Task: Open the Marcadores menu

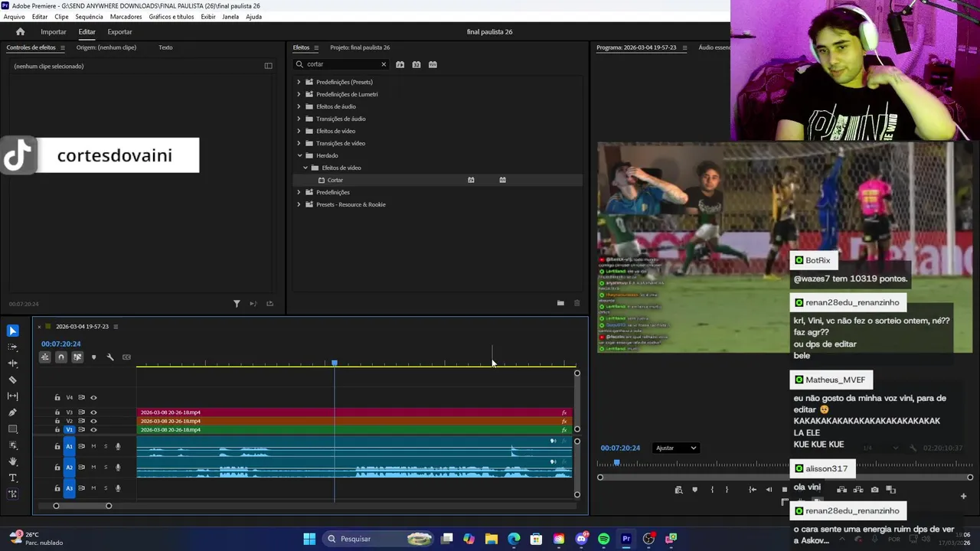Action: [126, 17]
